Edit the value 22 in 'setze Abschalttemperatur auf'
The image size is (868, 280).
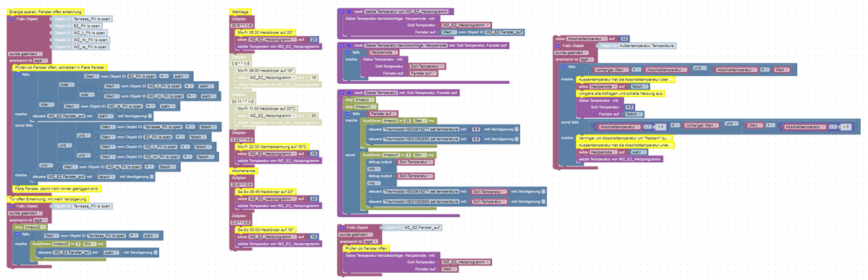tap(624, 38)
